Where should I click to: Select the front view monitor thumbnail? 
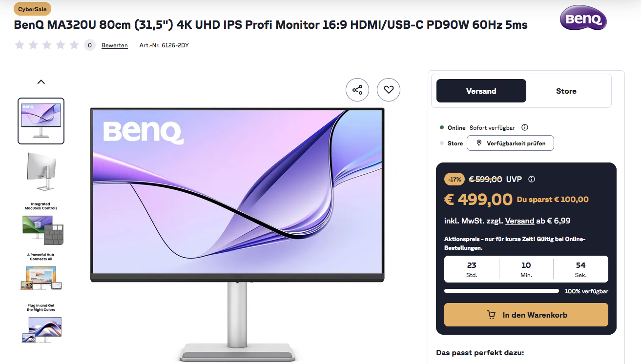[41, 121]
